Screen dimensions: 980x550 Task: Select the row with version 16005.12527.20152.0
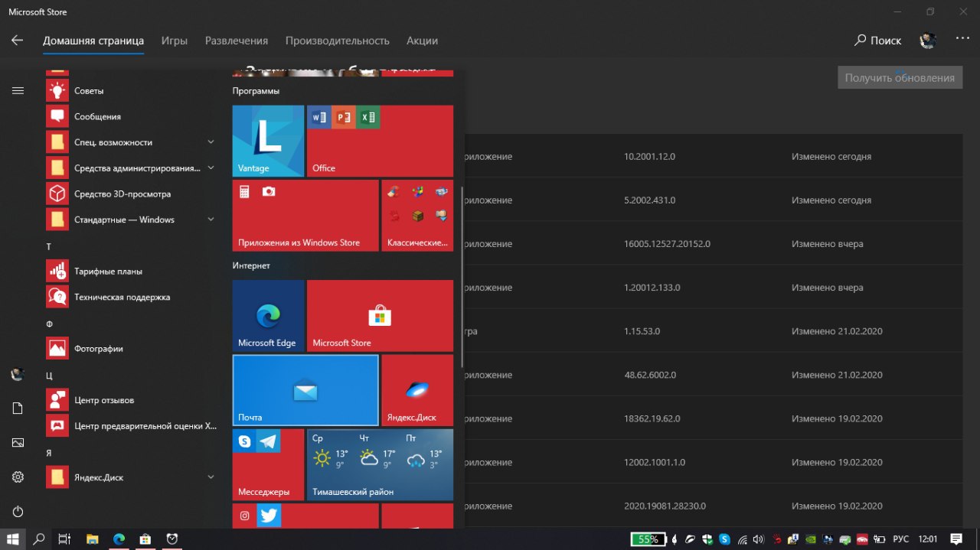[713, 244]
